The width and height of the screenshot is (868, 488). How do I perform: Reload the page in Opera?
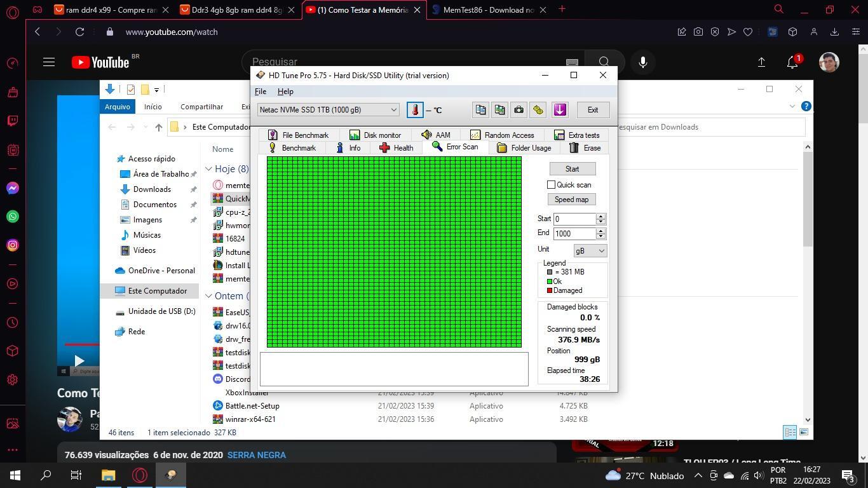tap(79, 32)
